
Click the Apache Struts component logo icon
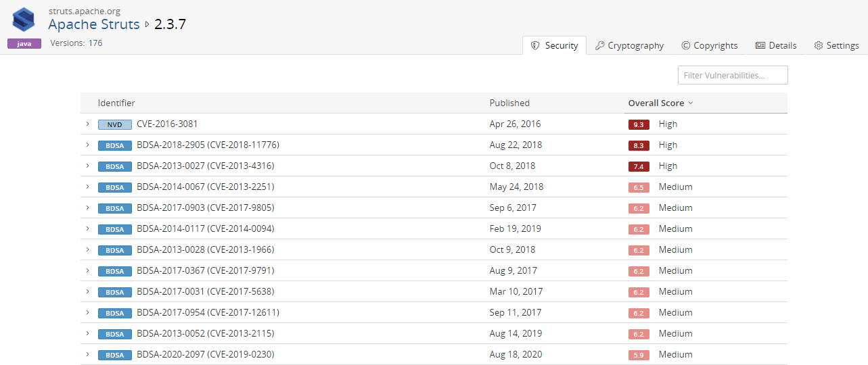pos(24,20)
